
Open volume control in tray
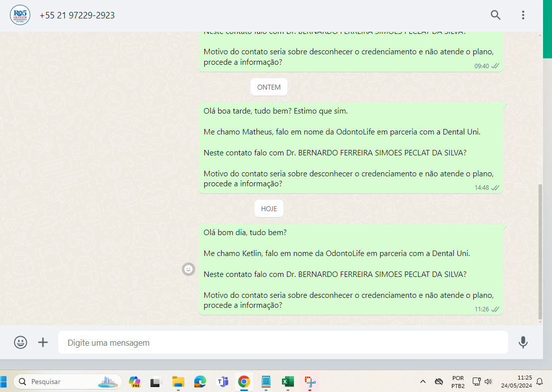[x=488, y=382]
